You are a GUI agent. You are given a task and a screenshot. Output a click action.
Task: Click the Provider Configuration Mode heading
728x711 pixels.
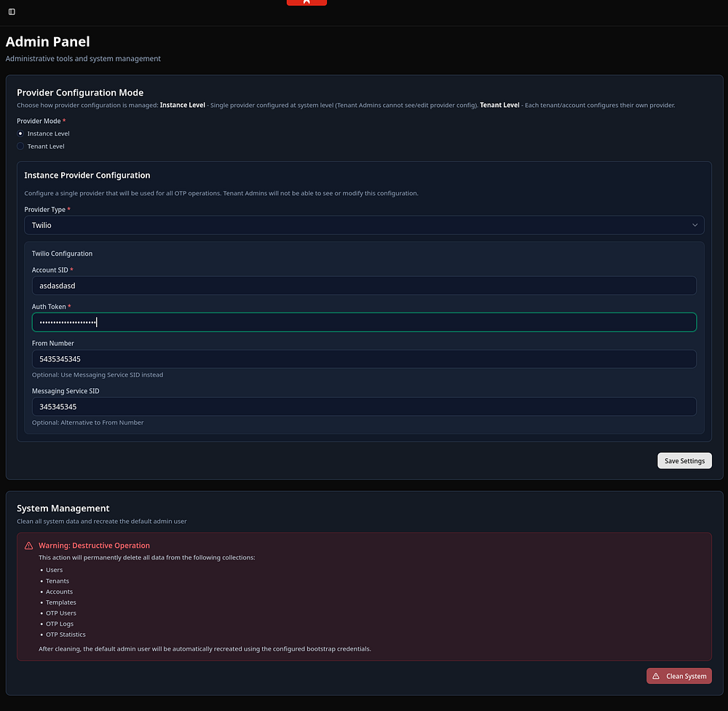[x=80, y=93]
